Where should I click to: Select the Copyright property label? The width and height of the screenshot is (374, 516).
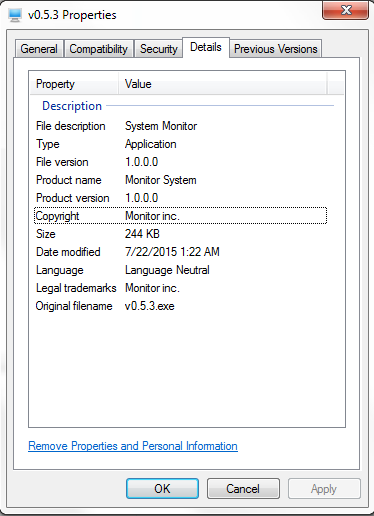57,216
